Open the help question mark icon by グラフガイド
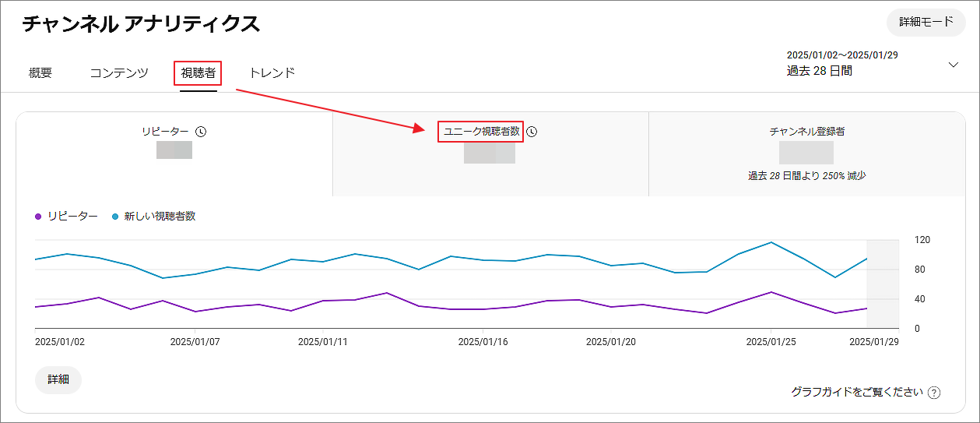Screen dimensions: 980x423 pos(934,393)
